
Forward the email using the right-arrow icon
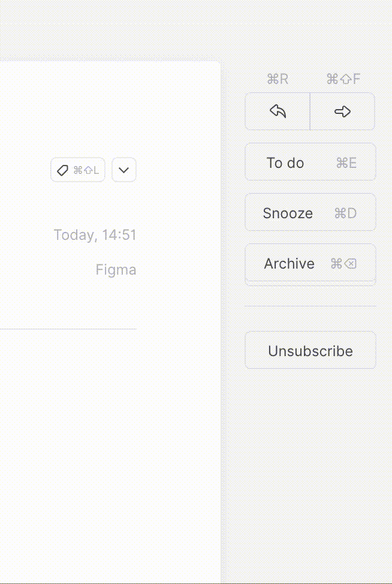[x=342, y=112]
